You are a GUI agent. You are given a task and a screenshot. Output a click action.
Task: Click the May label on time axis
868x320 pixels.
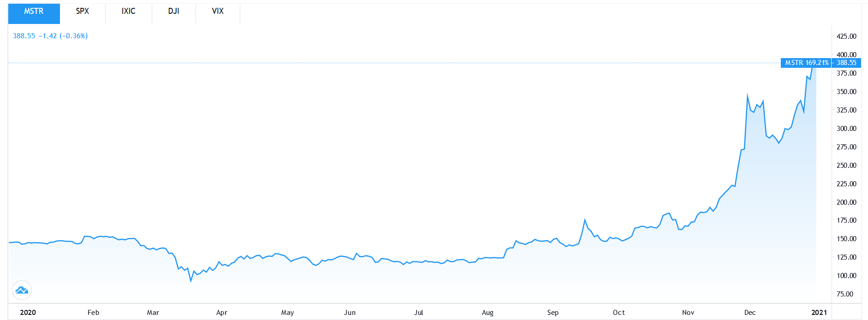pos(287,313)
